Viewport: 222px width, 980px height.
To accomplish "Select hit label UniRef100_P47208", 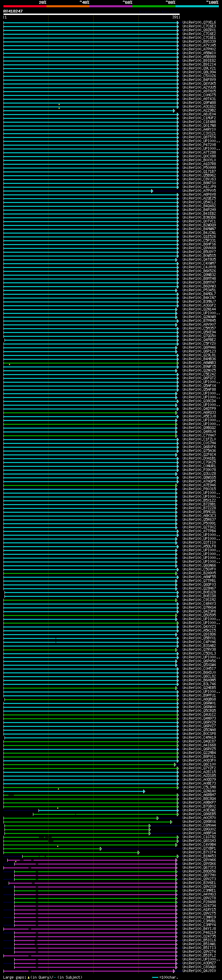I will (199, 145).
